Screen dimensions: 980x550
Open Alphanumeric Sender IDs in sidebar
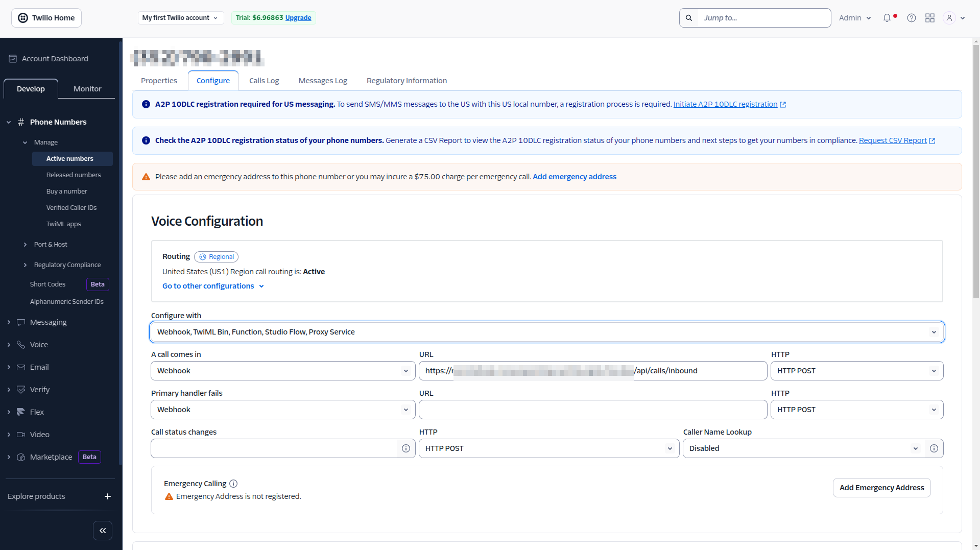67,302
